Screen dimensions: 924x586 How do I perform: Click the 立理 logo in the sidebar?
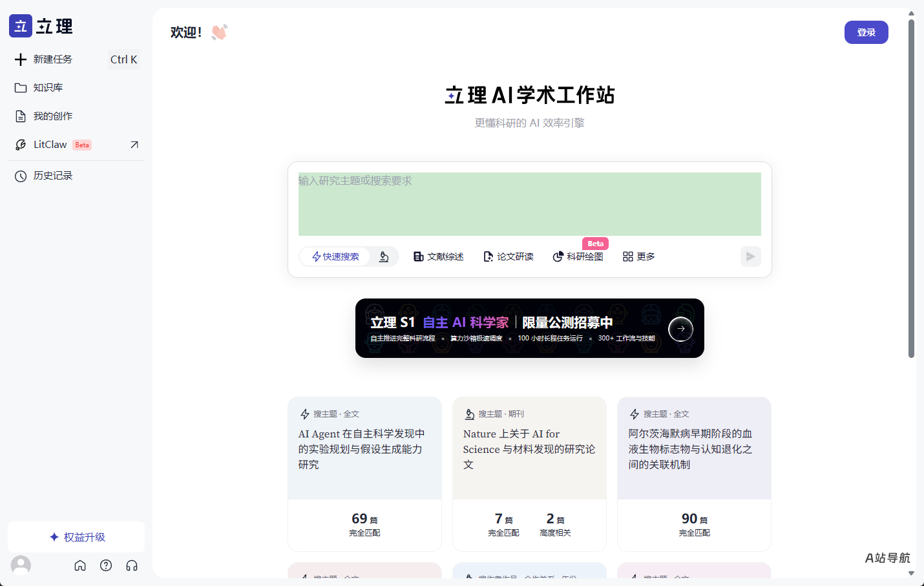(x=41, y=26)
